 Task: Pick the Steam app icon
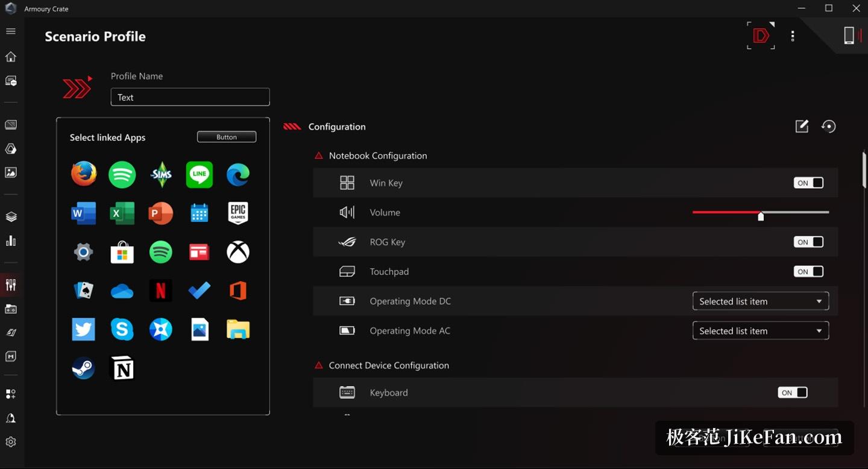(x=83, y=368)
